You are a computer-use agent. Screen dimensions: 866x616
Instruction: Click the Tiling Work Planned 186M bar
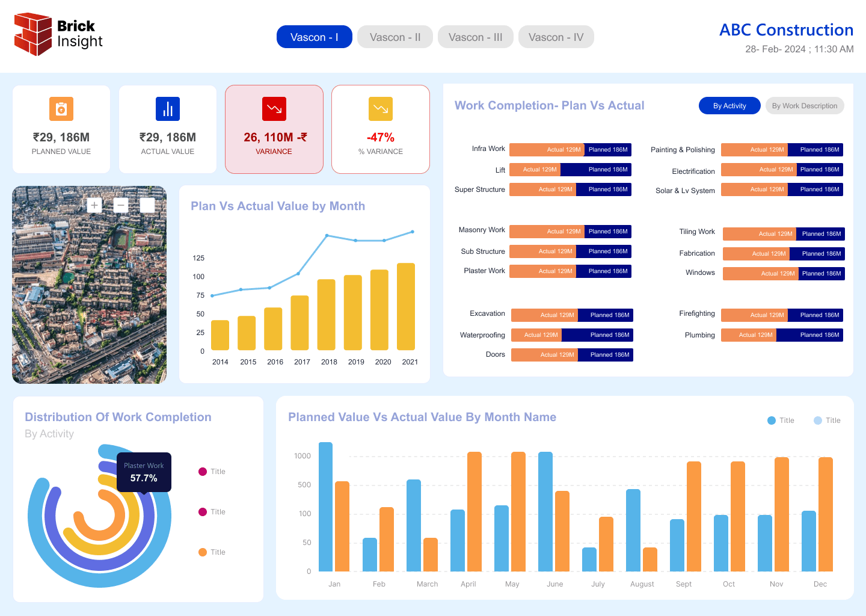pos(821,234)
